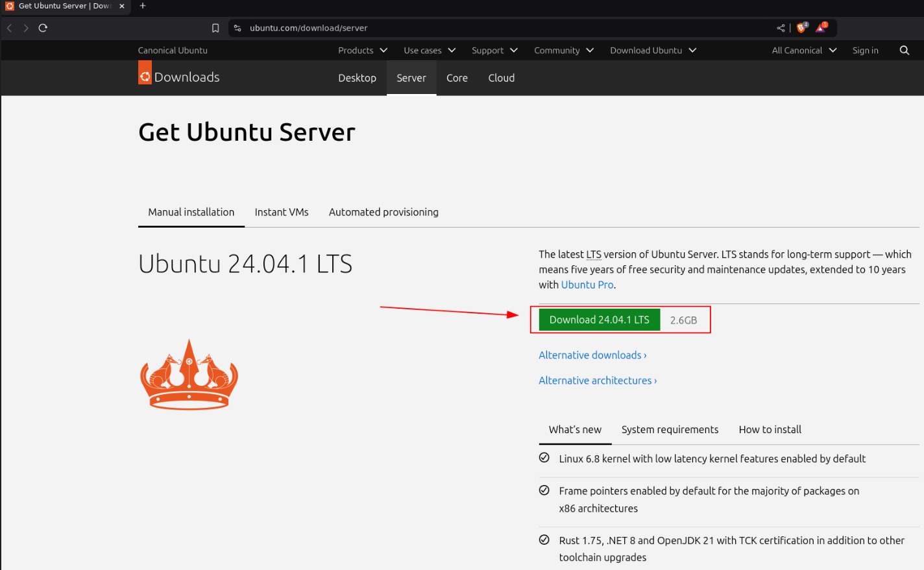The image size is (924, 570).
Task: Follow the Ubuntu Pro link
Action: (587, 285)
